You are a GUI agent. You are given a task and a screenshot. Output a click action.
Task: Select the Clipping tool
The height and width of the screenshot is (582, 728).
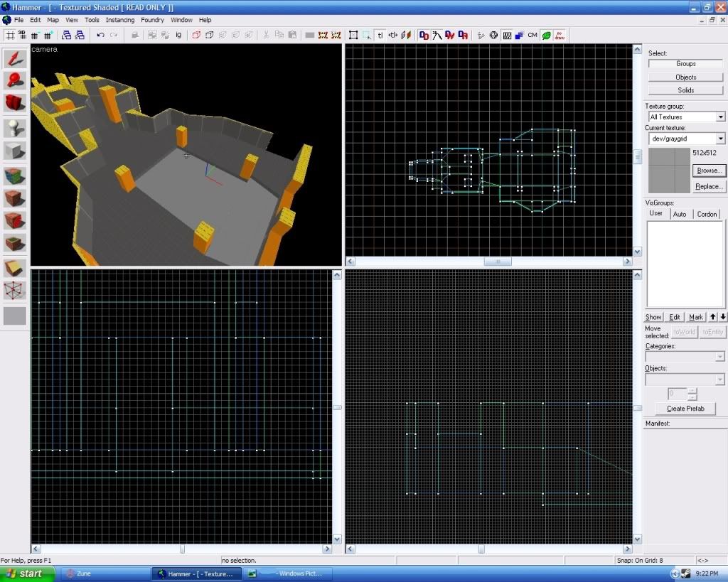tap(15, 268)
